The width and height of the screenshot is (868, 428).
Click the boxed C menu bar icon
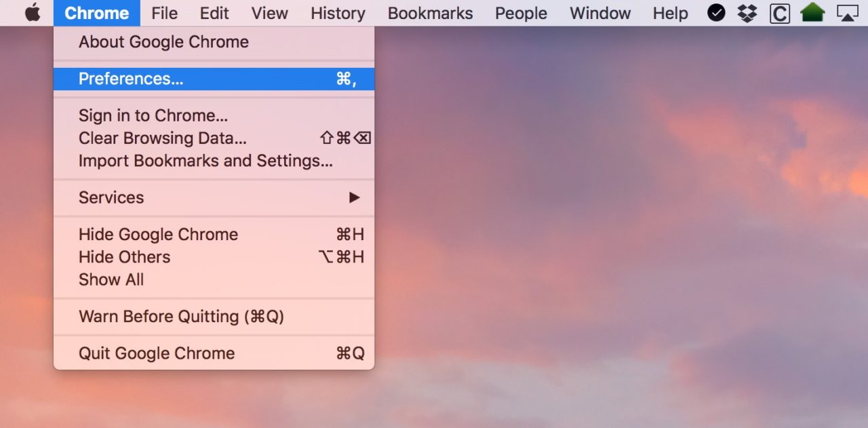(x=780, y=13)
